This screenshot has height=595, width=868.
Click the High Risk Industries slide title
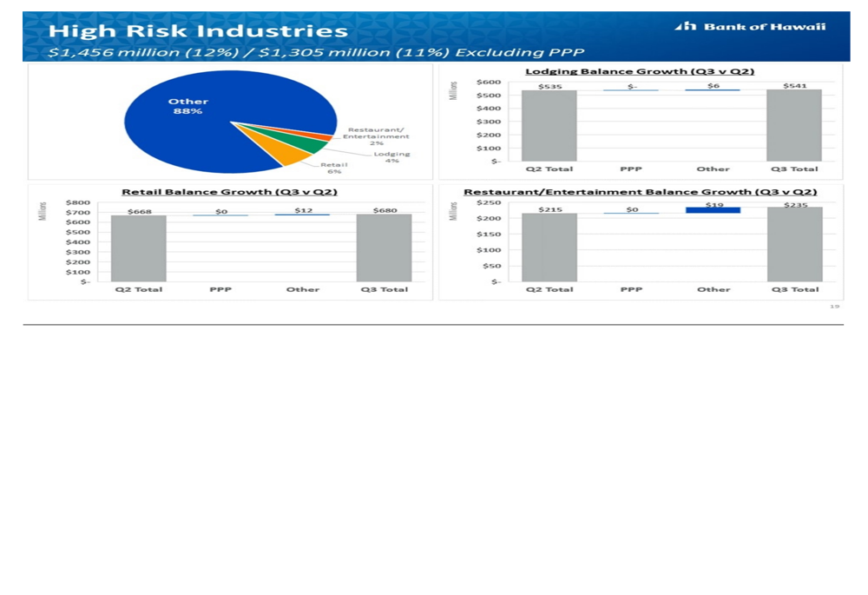(x=198, y=31)
